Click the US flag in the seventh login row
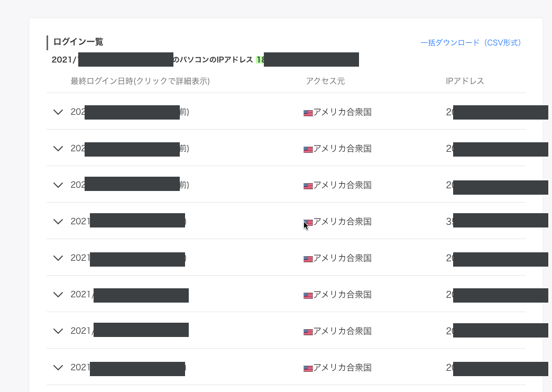The image size is (552, 392). [308, 332]
